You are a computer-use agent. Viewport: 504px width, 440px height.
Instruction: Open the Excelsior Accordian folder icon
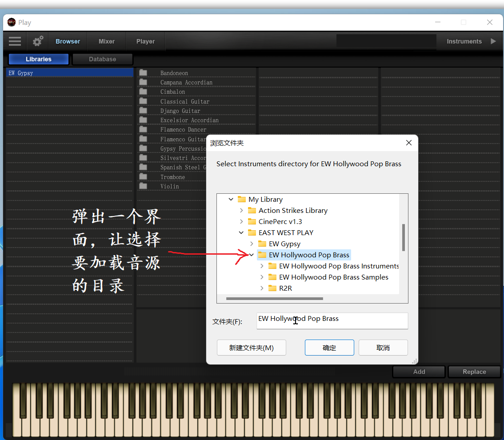point(143,120)
